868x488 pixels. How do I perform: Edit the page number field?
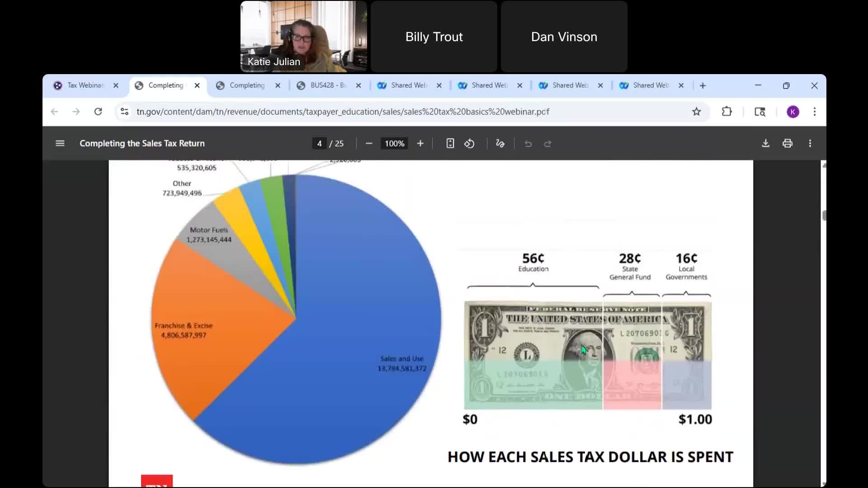(319, 143)
